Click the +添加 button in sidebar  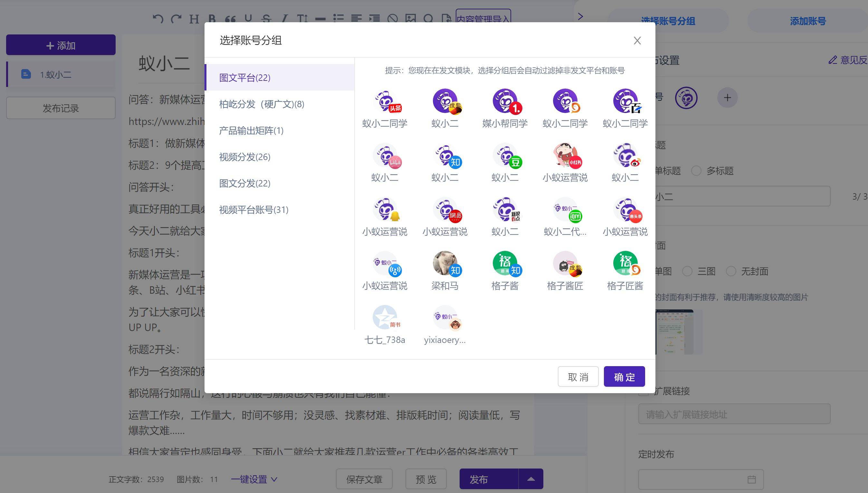click(61, 45)
